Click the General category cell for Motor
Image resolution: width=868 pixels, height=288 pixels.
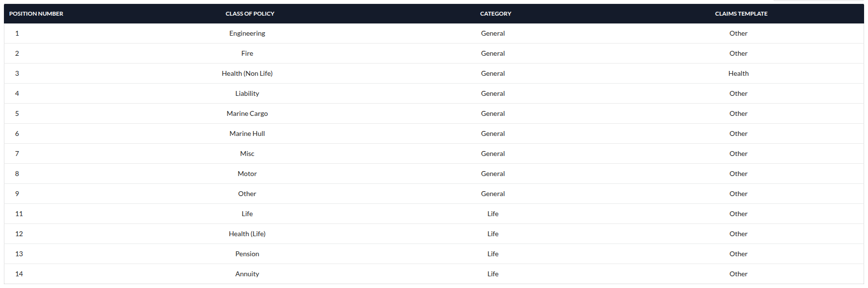click(492, 174)
